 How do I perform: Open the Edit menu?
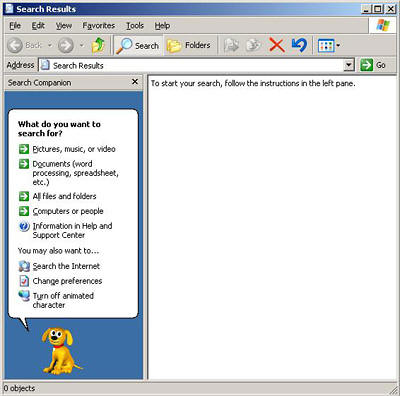click(38, 26)
